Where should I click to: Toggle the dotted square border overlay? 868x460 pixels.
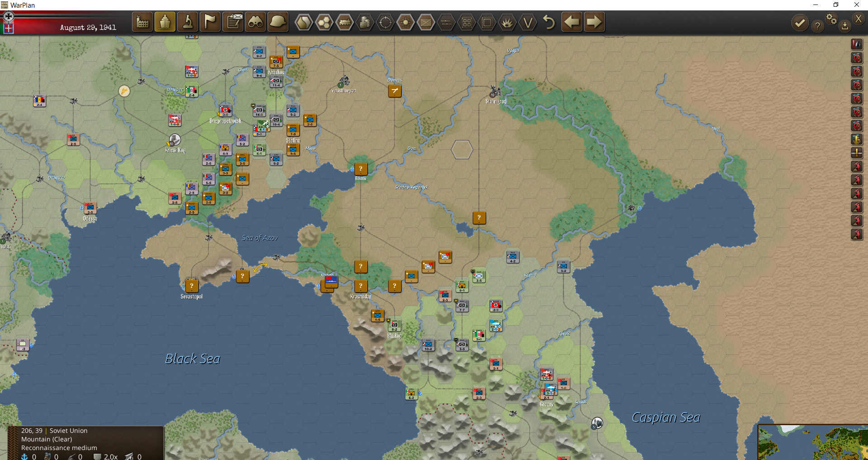point(487,22)
